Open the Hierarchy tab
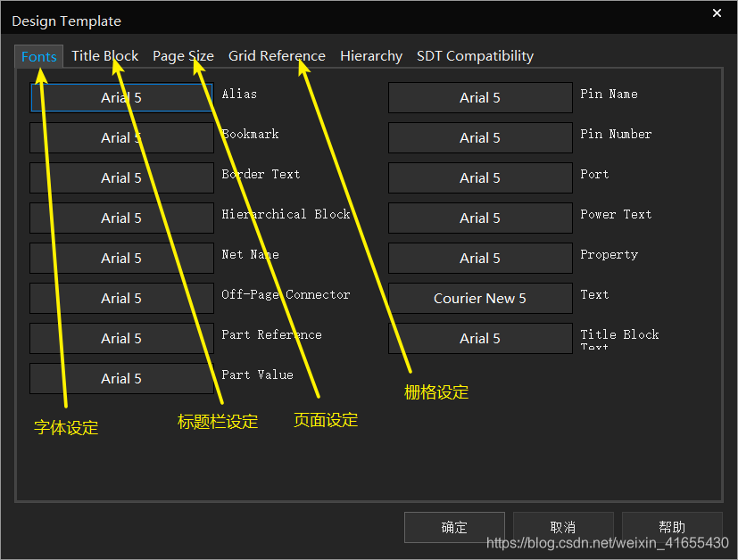 click(370, 56)
